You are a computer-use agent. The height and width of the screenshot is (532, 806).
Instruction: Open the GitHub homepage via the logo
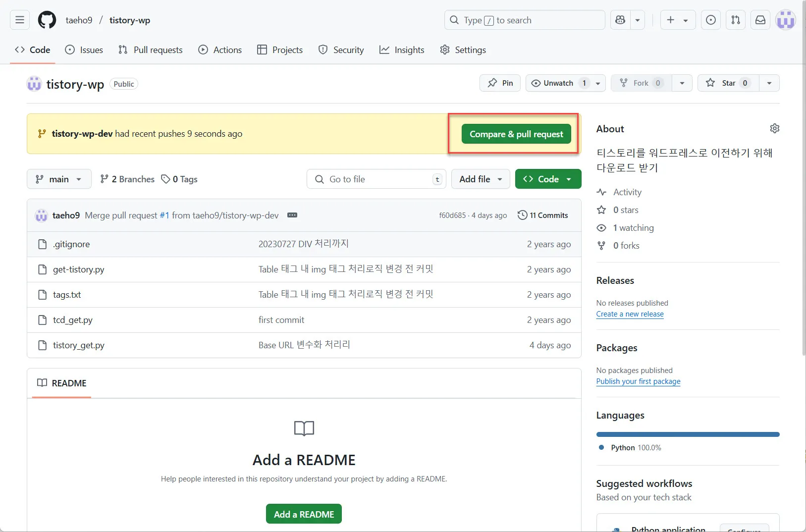click(47, 20)
